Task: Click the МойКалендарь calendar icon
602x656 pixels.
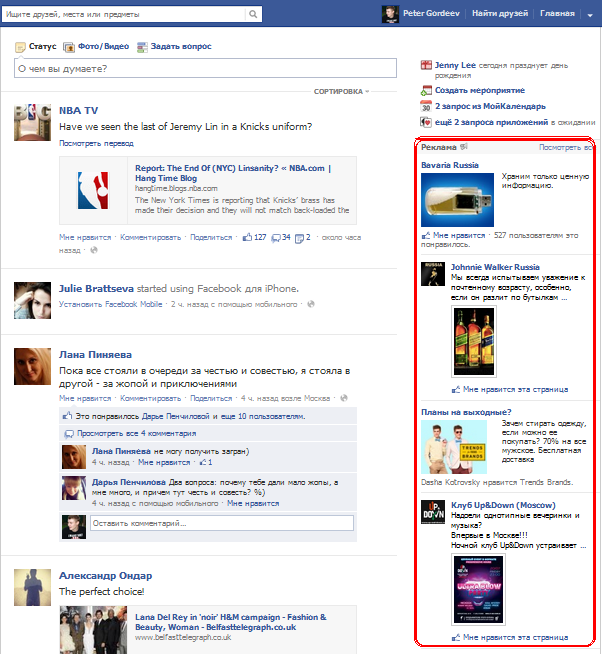Action: point(426,106)
